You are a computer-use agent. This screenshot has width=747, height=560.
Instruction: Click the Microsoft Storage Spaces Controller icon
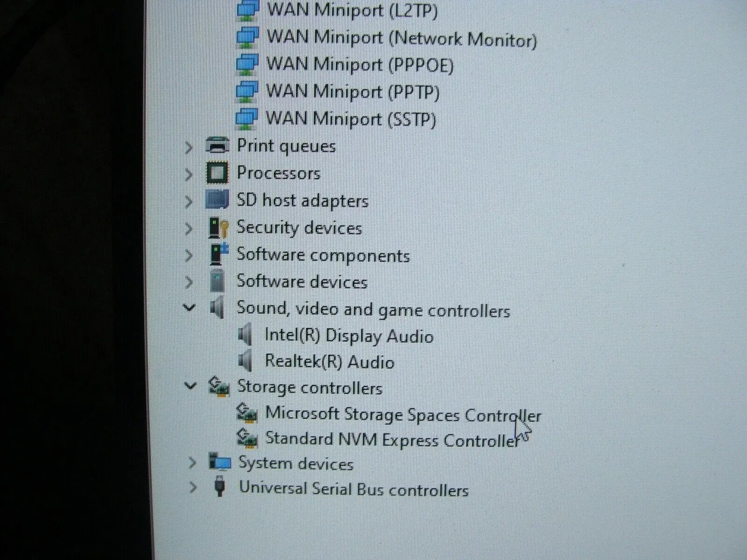pos(247,413)
